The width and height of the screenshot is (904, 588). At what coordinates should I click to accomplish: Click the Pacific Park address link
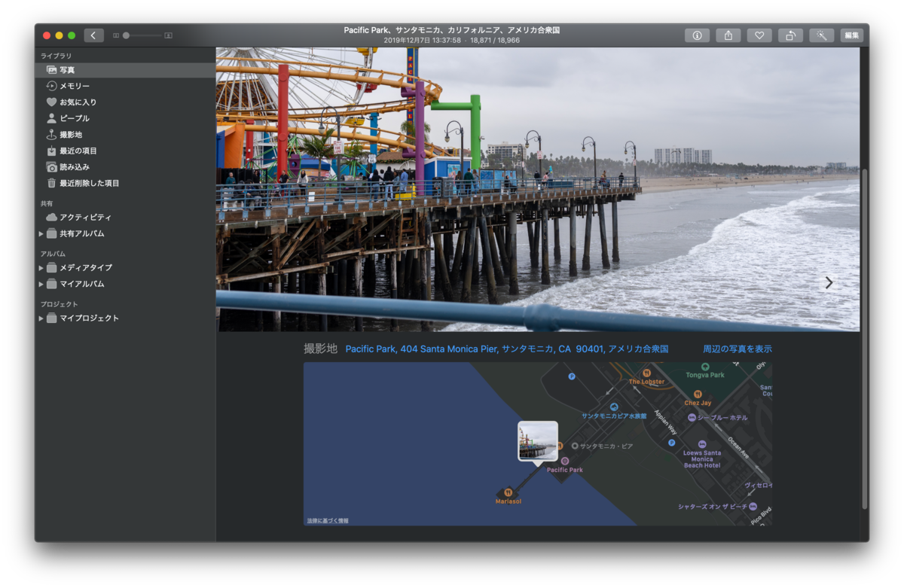507,349
